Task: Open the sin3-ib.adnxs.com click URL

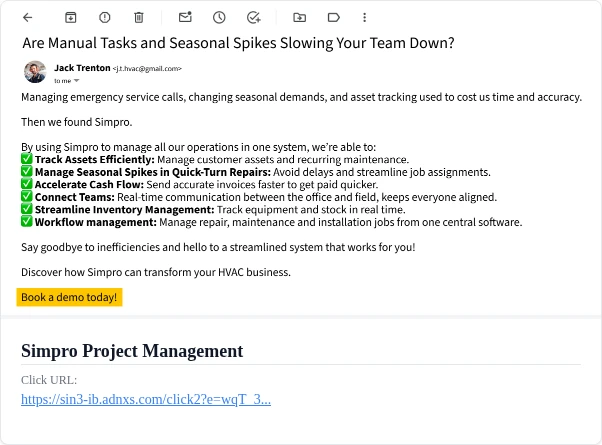Action: point(146,399)
